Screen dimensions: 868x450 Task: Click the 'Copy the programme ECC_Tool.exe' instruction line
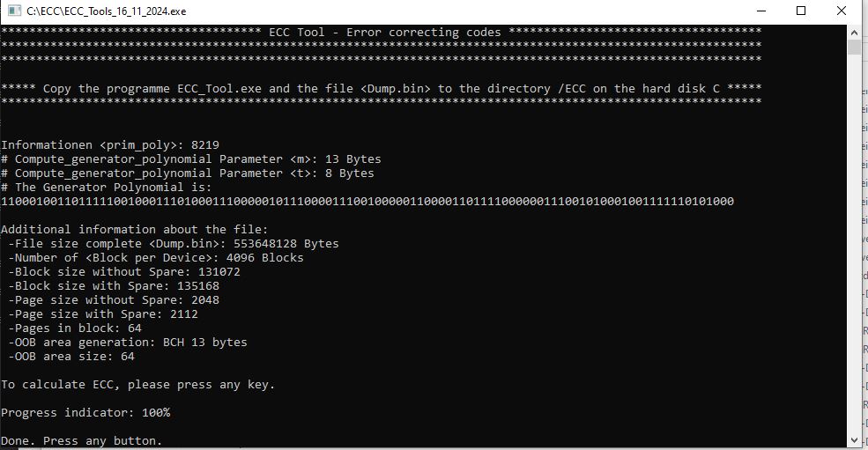coord(382,89)
